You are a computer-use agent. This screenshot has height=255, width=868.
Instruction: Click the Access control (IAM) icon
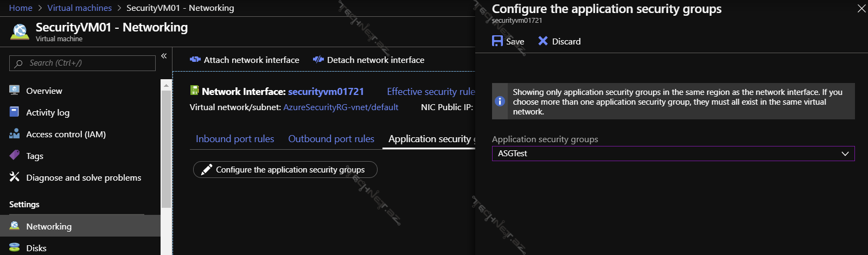[x=15, y=134]
